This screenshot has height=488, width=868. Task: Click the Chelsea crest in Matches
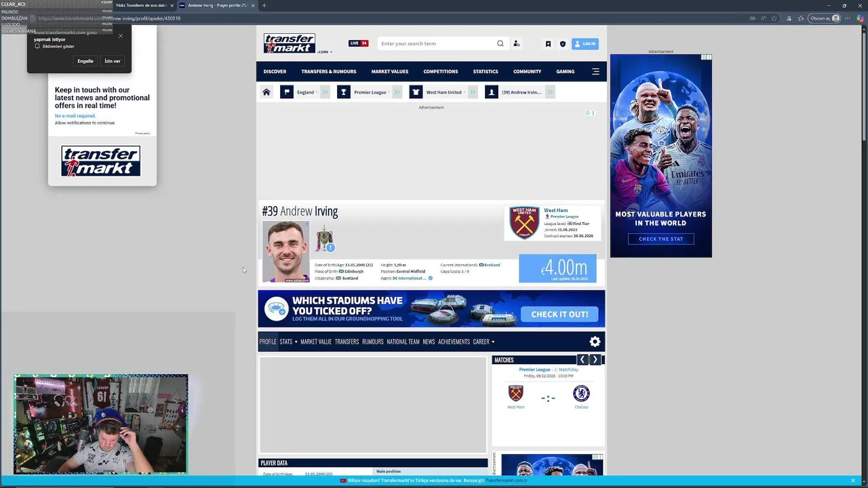coord(581,393)
